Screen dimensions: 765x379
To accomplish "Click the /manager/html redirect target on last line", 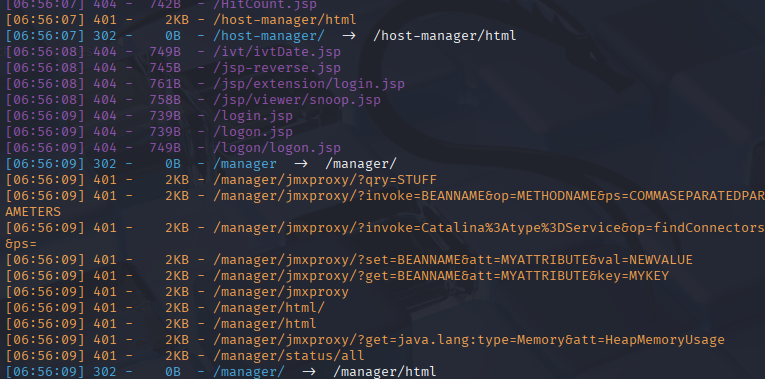I will pyautogui.click(x=384, y=372).
